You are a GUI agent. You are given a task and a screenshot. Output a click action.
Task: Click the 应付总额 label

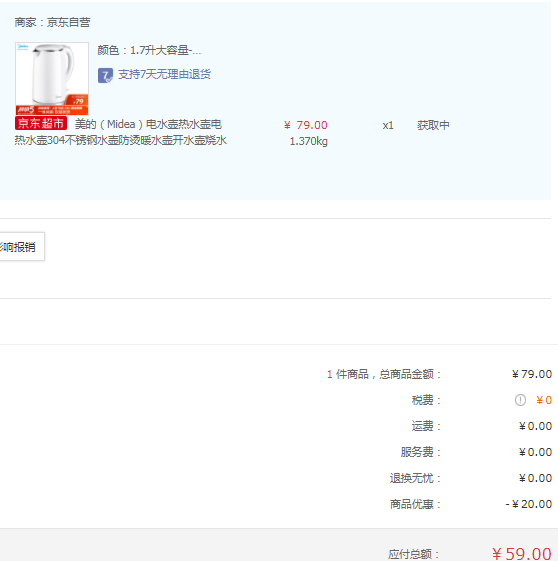click(414, 554)
